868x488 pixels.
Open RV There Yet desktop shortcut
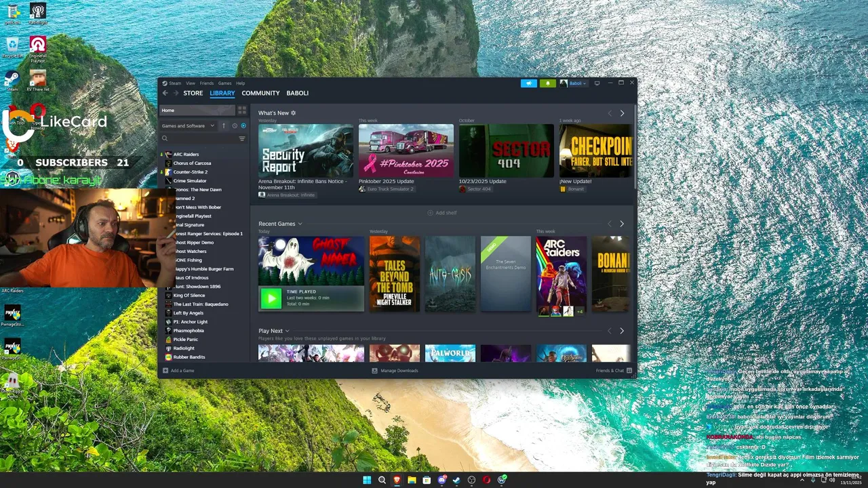(x=38, y=80)
